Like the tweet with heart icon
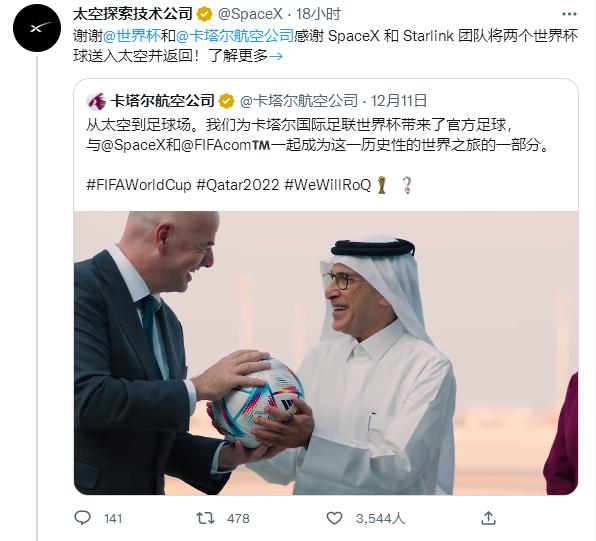Image resolution: width=596 pixels, height=541 pixels. tap(334, 518)
